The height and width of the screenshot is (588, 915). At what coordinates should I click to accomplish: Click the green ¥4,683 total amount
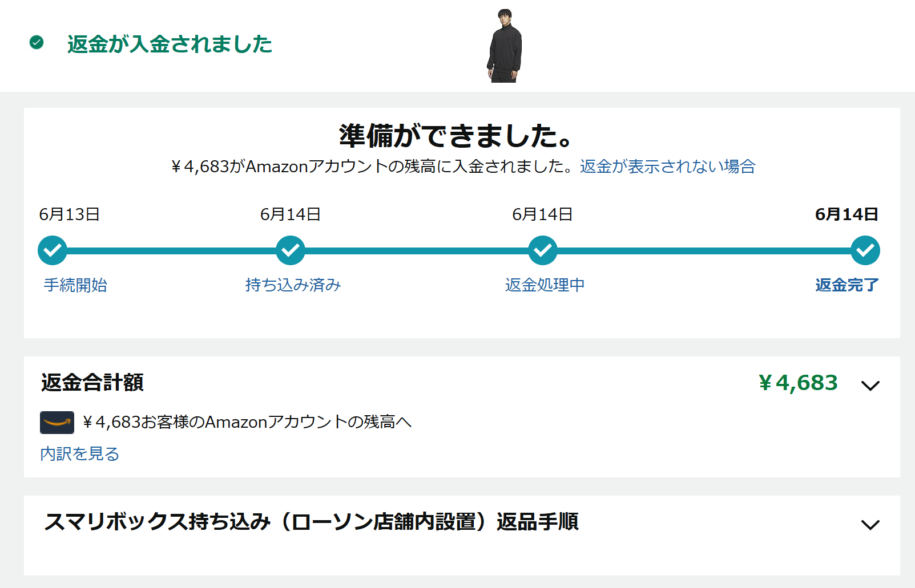(798, 383)
